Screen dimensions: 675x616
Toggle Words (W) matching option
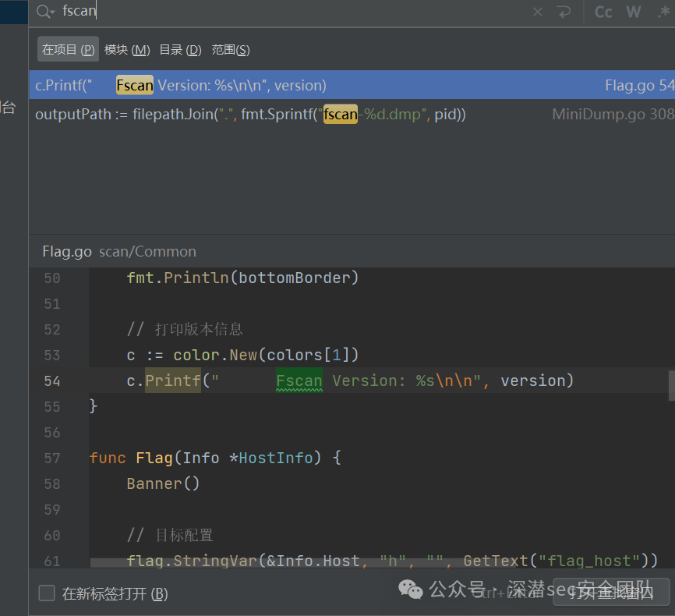click(633, 12)
